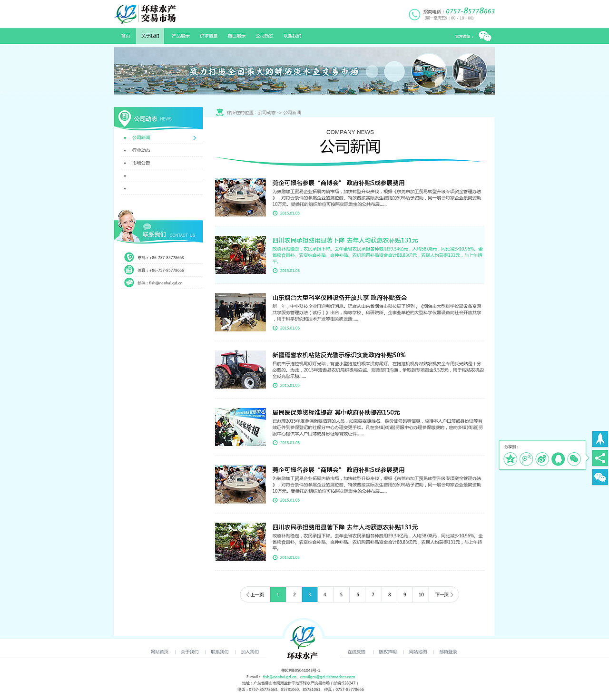Screen dimensions: 609x700
Task: Go to page 10 in pagination
Action: (421, 594)
